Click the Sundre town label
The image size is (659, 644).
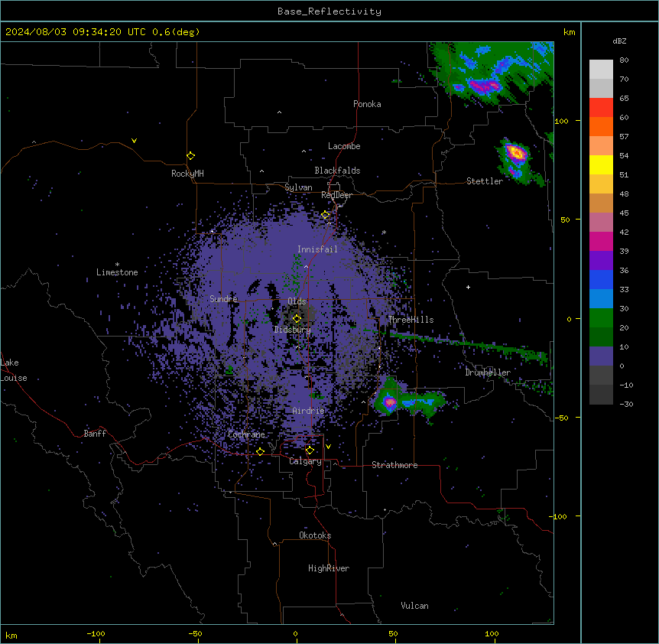pos(223,299)
